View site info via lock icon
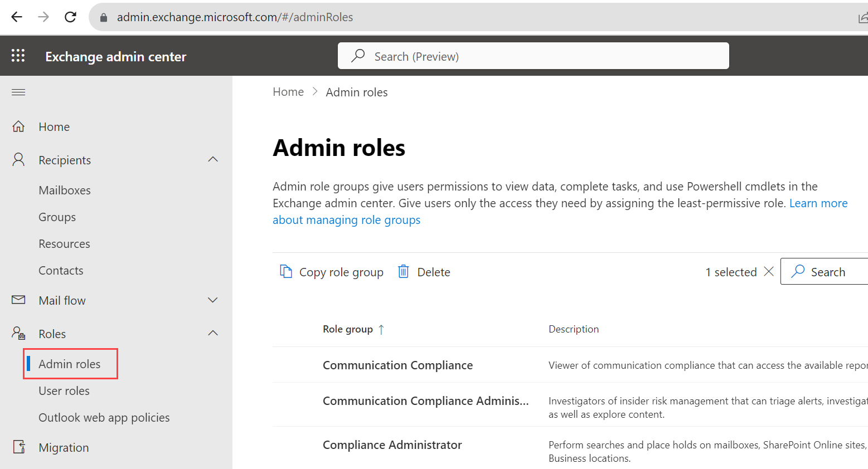This screenshot has height=469, width=868. click(103, 17)
